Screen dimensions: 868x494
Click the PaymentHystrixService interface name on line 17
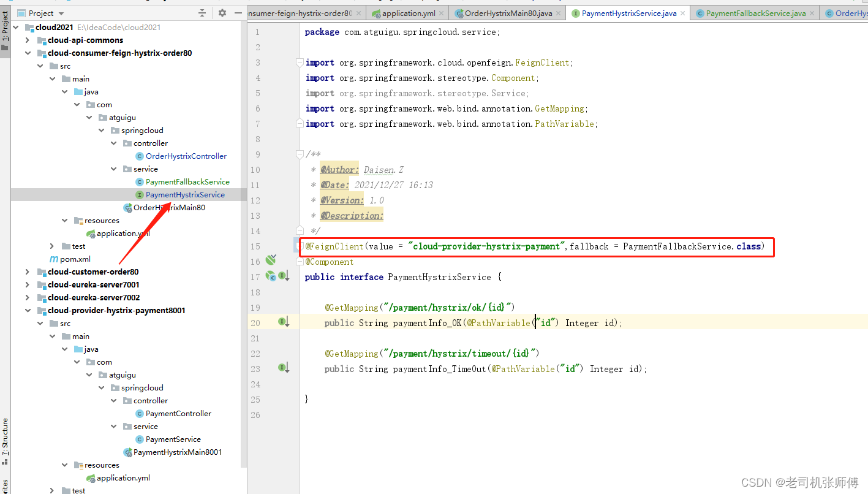tap(439, 277)
